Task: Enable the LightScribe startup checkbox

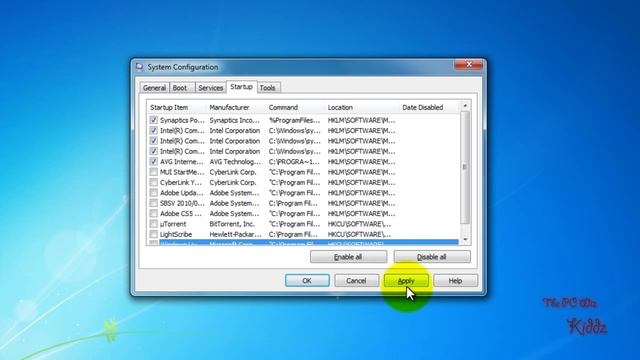Action: pos(153,234)
